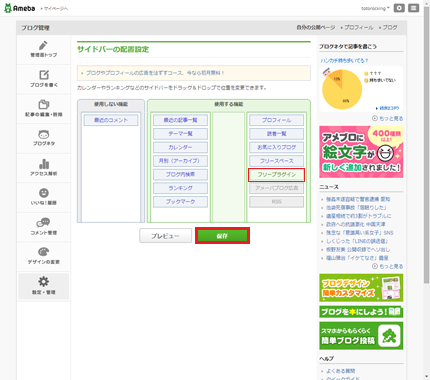Open ハンカチ持ち歩いてる? poll link
This screenshot has height=380, width=430.
pos(344,61)
